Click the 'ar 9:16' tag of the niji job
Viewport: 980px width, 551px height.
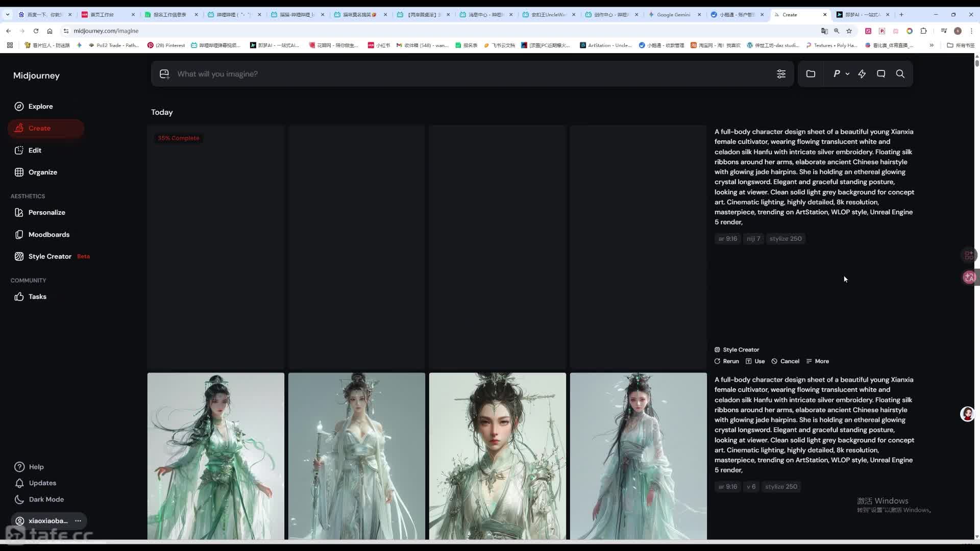click(728, 239)
